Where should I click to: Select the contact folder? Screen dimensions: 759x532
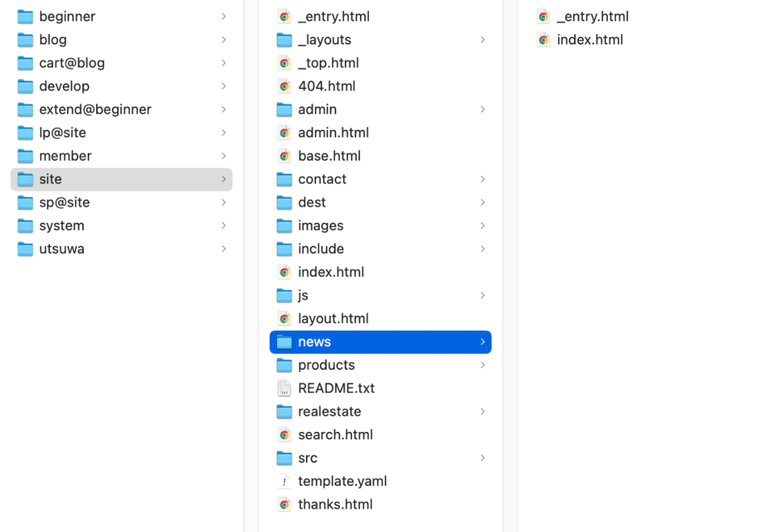pos(321,179)
